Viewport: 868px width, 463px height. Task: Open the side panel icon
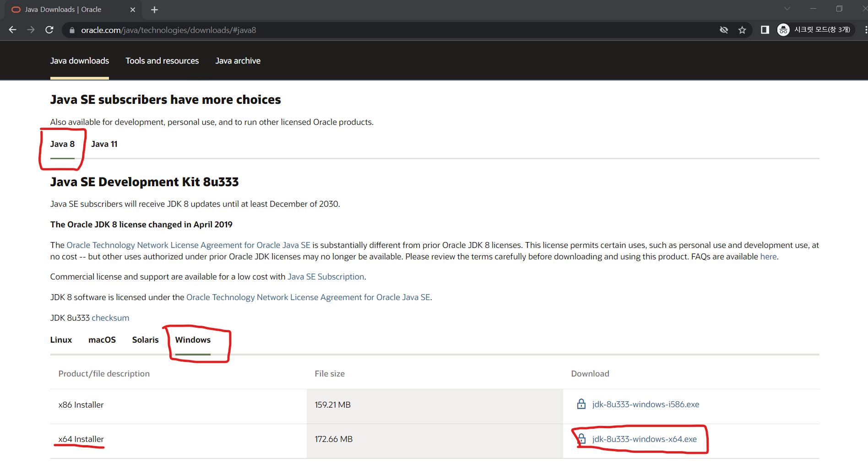coord(765,30)
